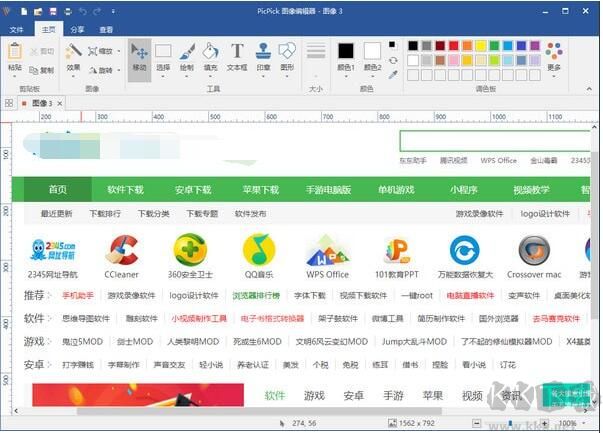Image resolution: width=603 pixels, height=433 pixels.
Task: Click the WPS Office icon in the canvas
Action: point(327,250)
